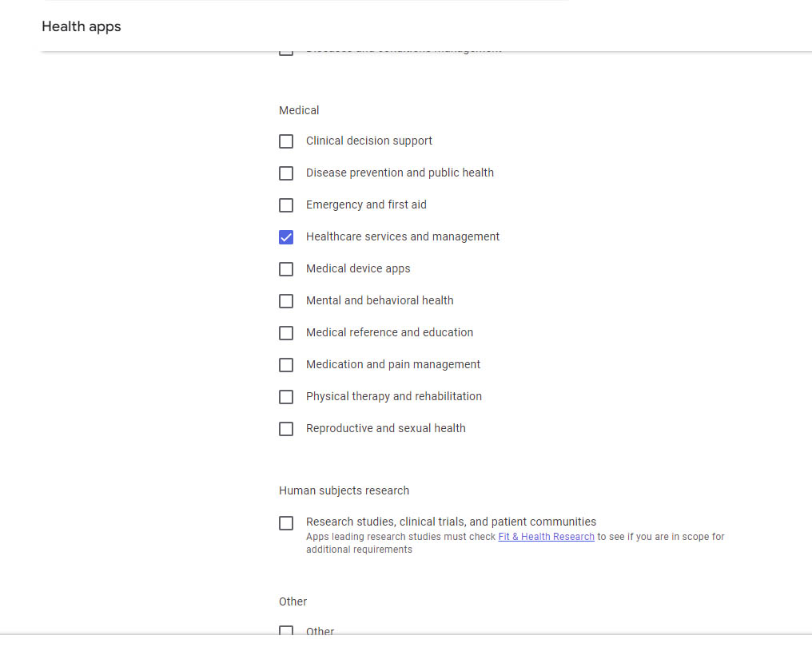Check the Clinical decision support checkbox

(x=286, y=141)
